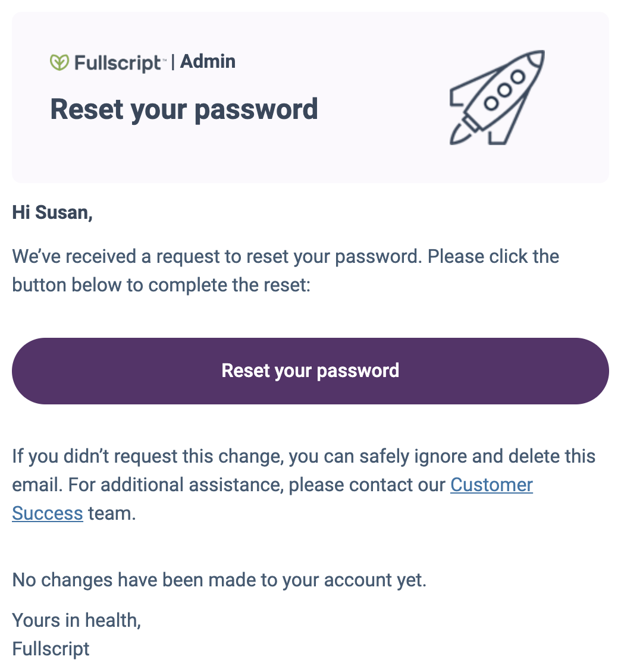
Task: Select the Admin label beside the logo
Action: pyautogui.click(x=208, y=61)
